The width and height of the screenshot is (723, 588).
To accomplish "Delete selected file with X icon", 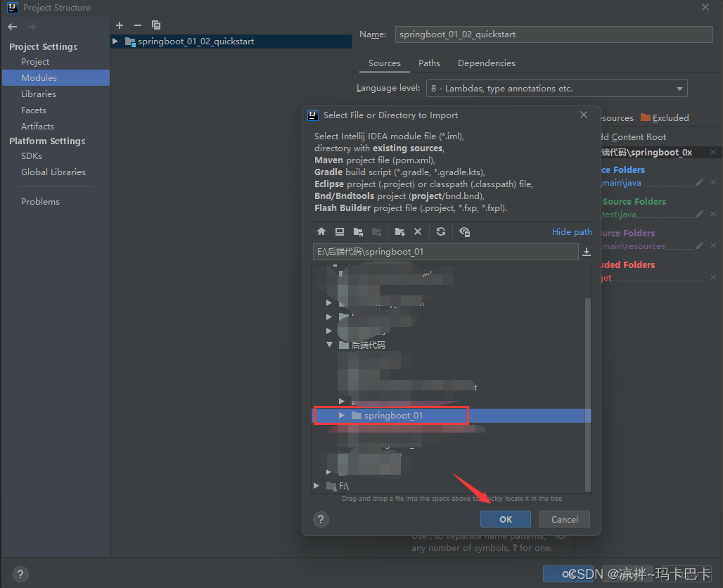I will 418,231.
